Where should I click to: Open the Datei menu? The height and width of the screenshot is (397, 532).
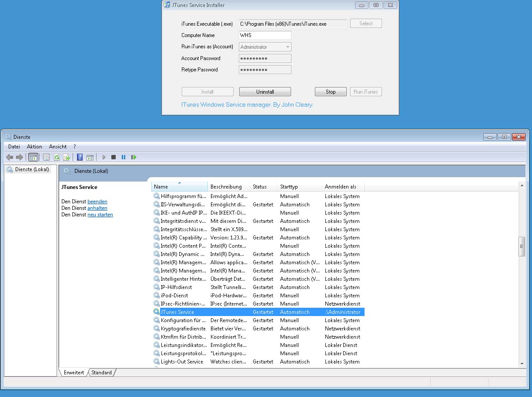point(14,147)
